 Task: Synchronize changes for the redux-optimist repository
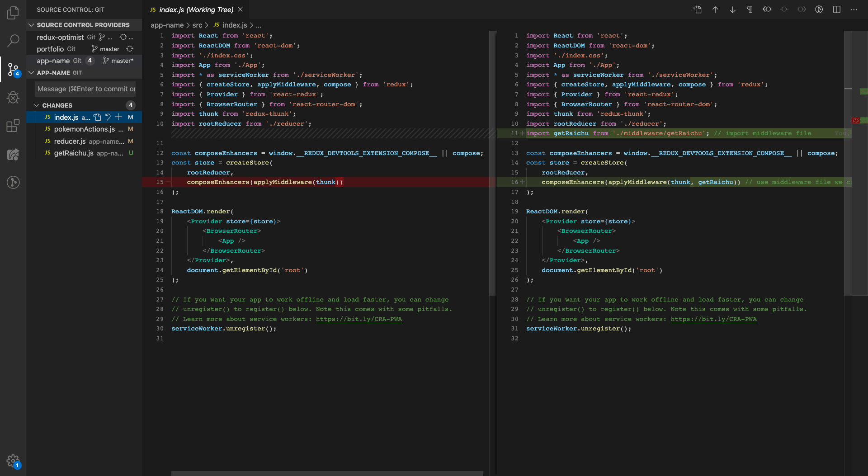click(x=123, y=37)
